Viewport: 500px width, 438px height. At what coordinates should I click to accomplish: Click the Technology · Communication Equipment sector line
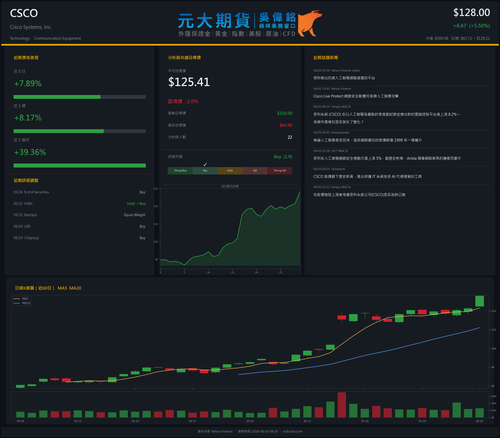click(45, 38)
